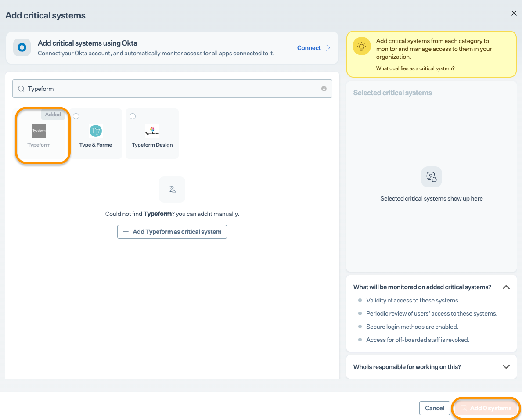Click the What will be monitored heading text
This screenshot has width=522, height=420.
tap(422, 287)
